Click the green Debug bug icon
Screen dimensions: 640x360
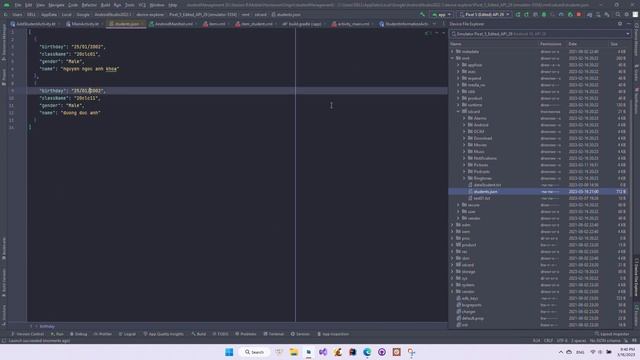544,15
